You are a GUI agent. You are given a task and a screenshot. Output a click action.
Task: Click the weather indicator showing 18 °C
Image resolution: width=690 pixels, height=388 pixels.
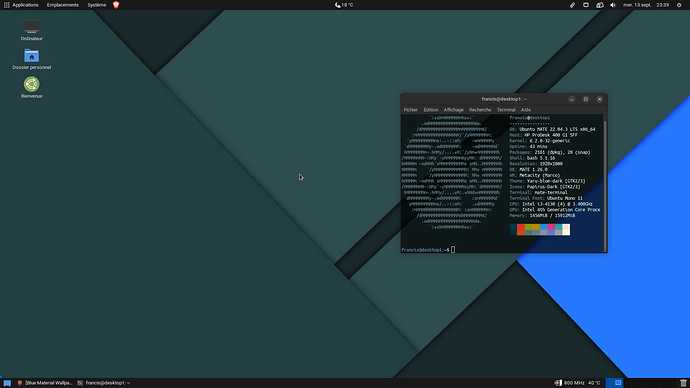(344, 5)
